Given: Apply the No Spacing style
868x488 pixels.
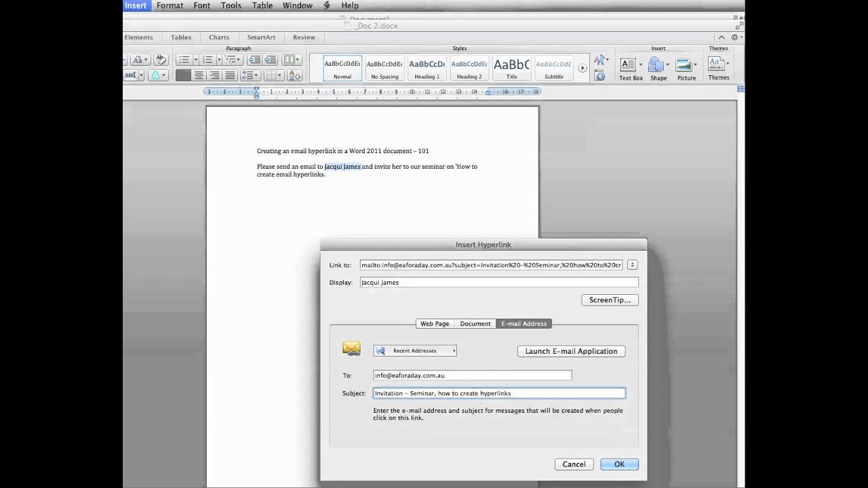Looking at the screenshot, I should (x=384, y=68).
